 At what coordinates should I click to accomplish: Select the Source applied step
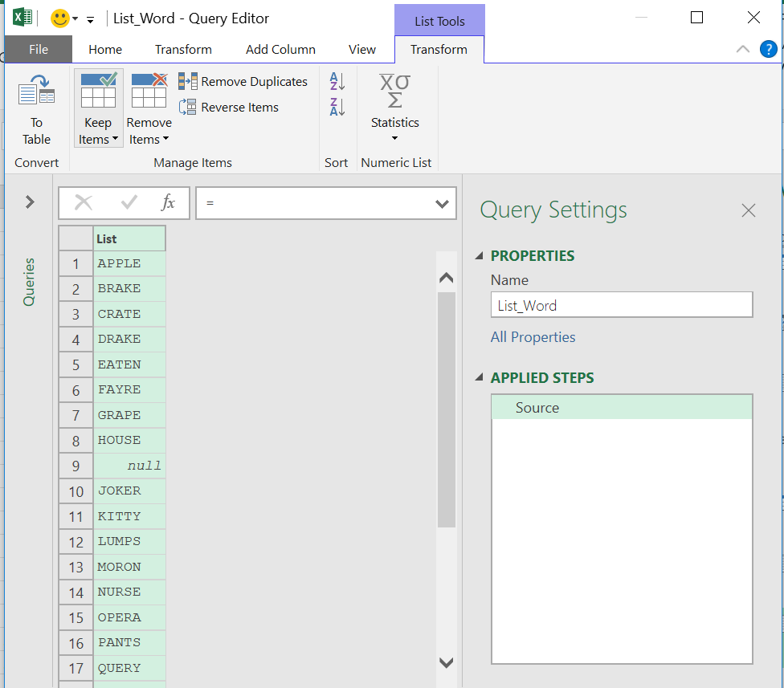[622, 407]
